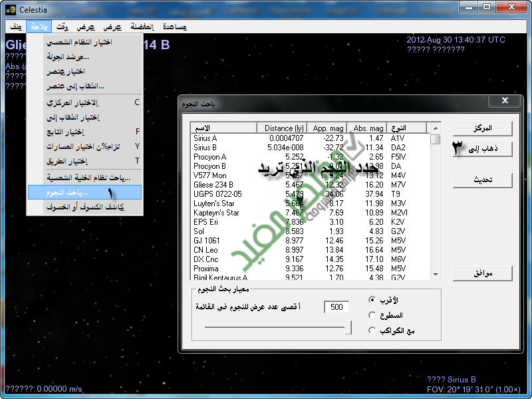
Task: Select the GJ 1061 row
Action: pyautogui.click(x=310, y=241)
